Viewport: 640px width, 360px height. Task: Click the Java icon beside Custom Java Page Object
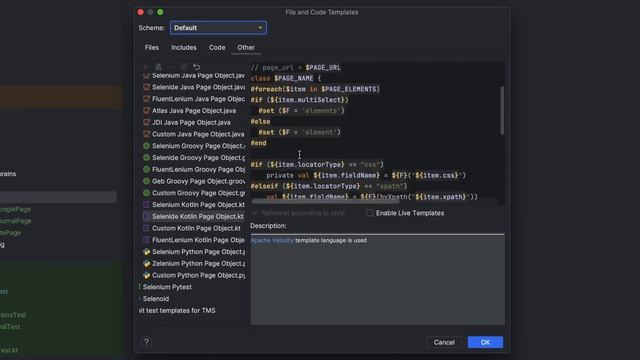(147, 134)
